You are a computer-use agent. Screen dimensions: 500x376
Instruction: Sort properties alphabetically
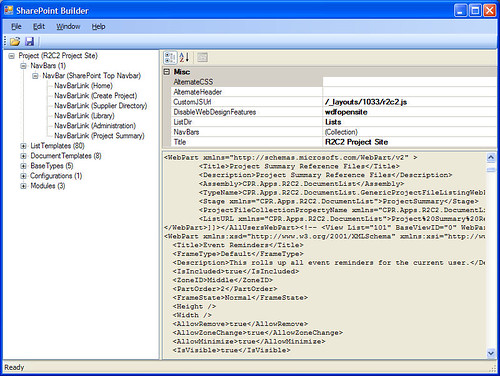[184, 57]
